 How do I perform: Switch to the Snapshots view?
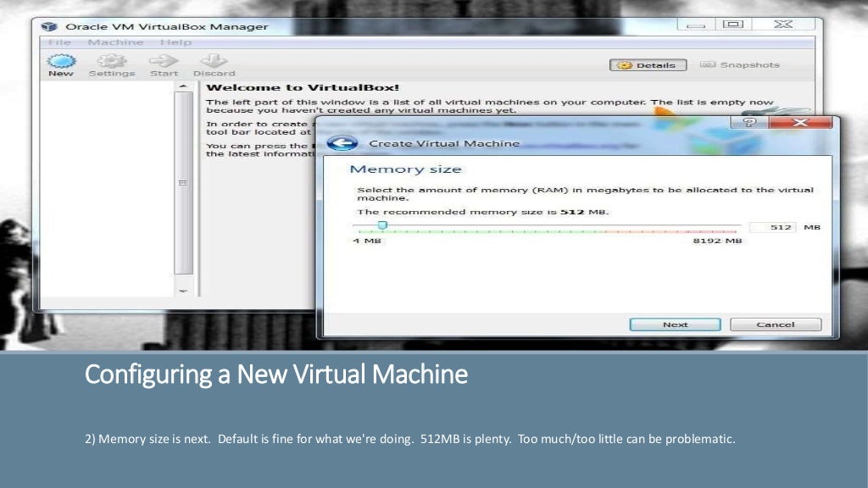click(739, 64)
